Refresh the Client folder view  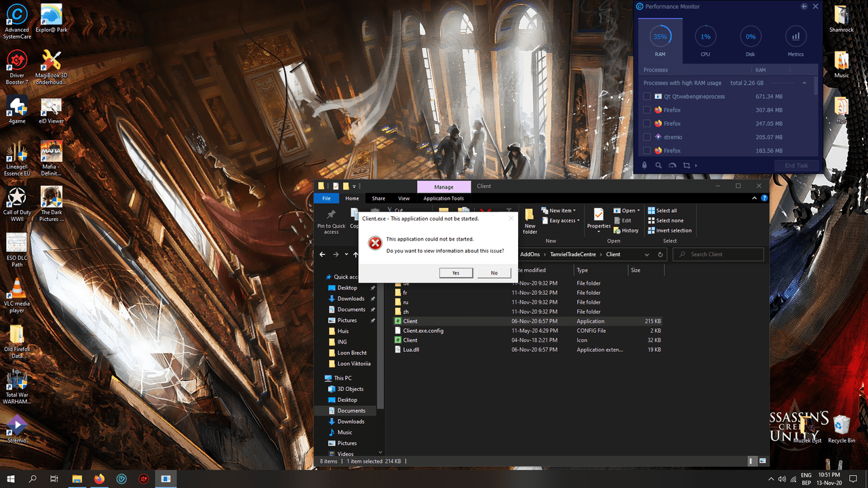pyautogui.click(x=660, y=255)
